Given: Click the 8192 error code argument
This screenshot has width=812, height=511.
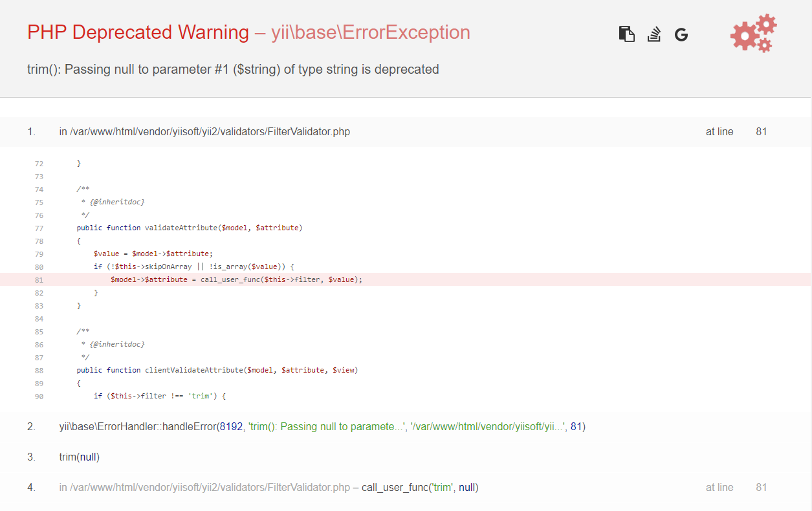Looking at the screenshot, I should [231, 427].
